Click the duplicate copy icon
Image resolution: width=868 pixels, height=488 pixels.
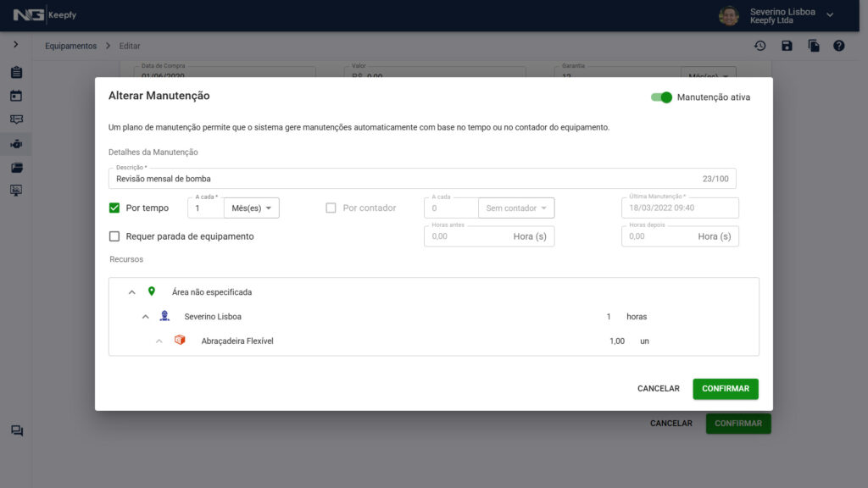coord(813,46)
